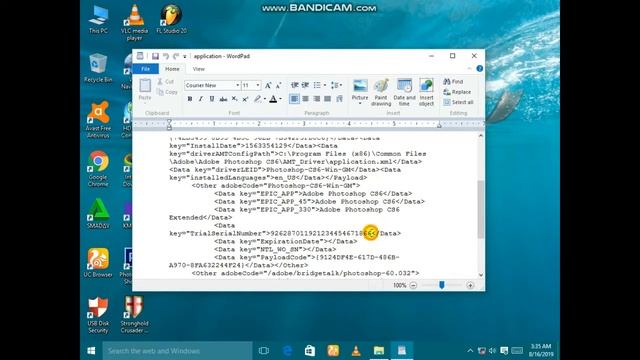Zoom in with the plus button
This screenshot has width=640, height=360.
(470, 285)
